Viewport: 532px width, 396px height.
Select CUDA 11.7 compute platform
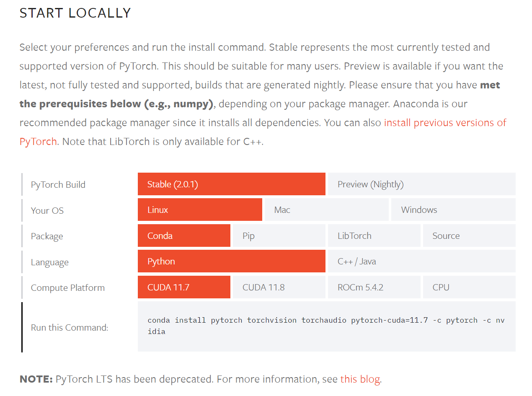(x=184, y=287)
